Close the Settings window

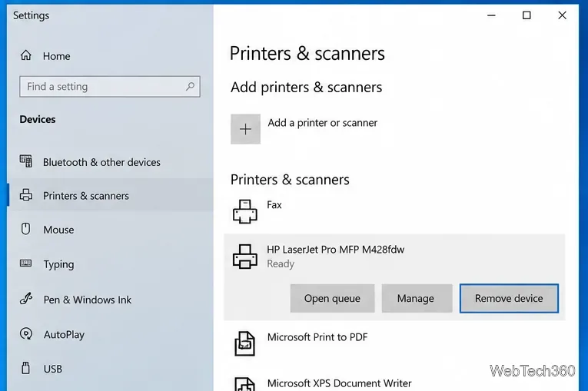(562, 15)
